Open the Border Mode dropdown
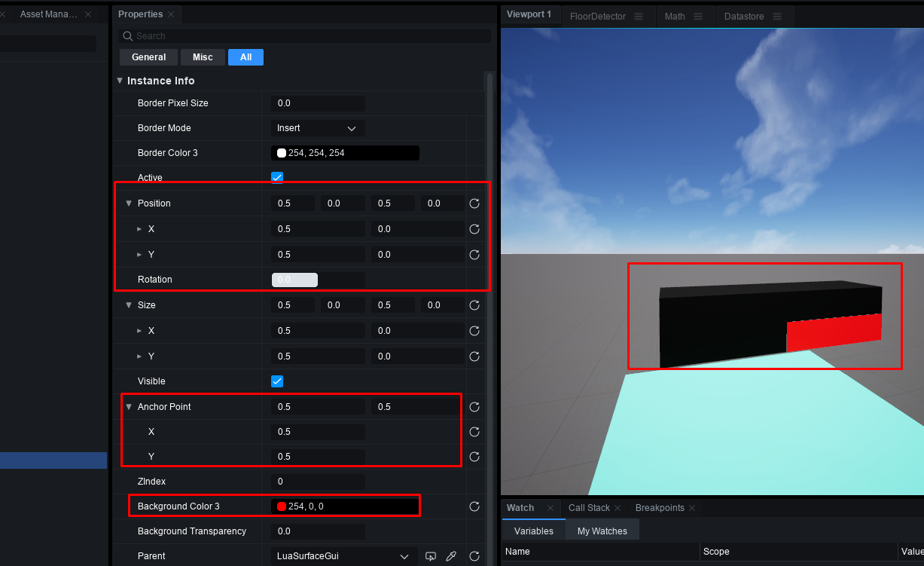 click(x=317, y=128)
